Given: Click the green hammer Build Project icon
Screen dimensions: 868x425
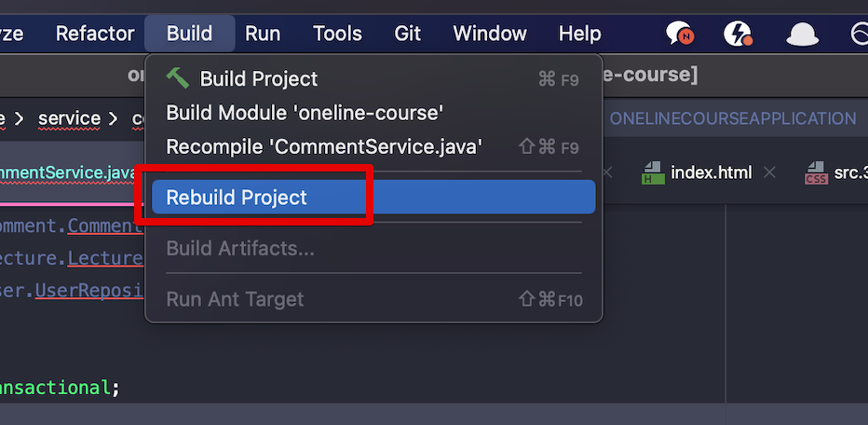Looking at the screenshot, I should (178, 78).
